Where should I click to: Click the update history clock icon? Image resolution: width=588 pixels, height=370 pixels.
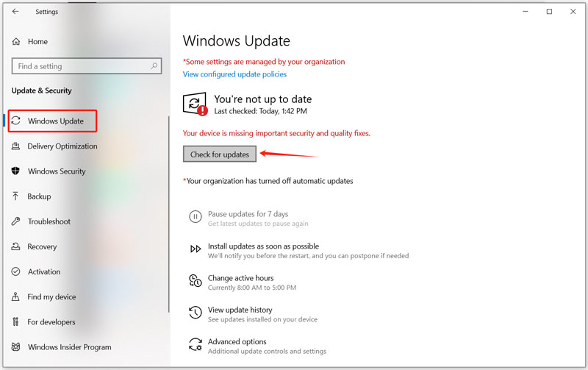click(196, 313)
